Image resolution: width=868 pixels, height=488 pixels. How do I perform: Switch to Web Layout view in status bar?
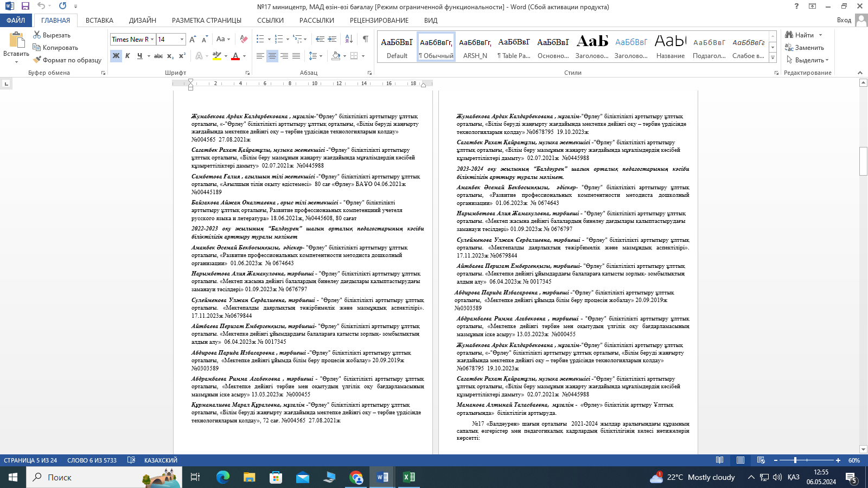click(x=761, y=460)
